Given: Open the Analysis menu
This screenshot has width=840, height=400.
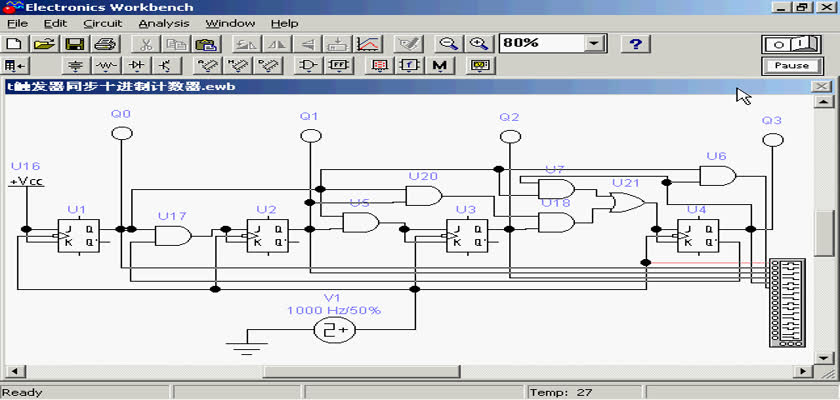Looking at the screenshot, I should [x=163, y=22].
